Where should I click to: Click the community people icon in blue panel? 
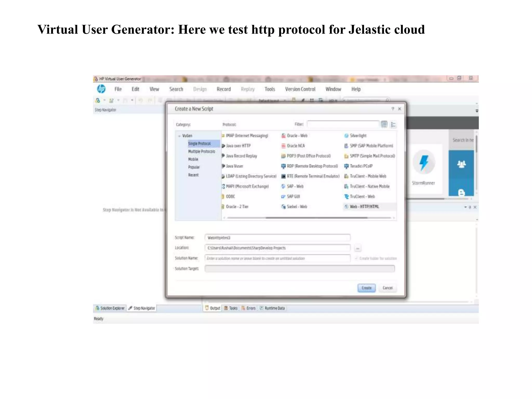click(461, 164)
